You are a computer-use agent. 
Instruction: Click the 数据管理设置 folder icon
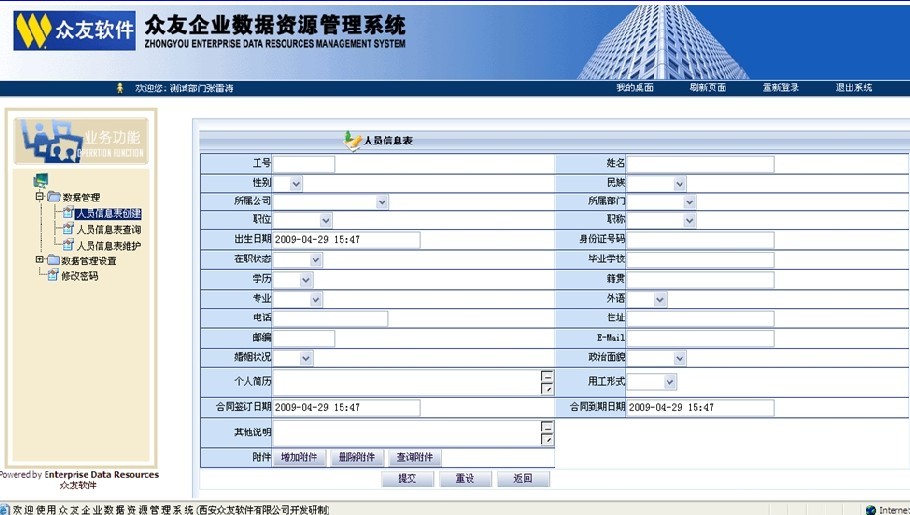[53, 260]
